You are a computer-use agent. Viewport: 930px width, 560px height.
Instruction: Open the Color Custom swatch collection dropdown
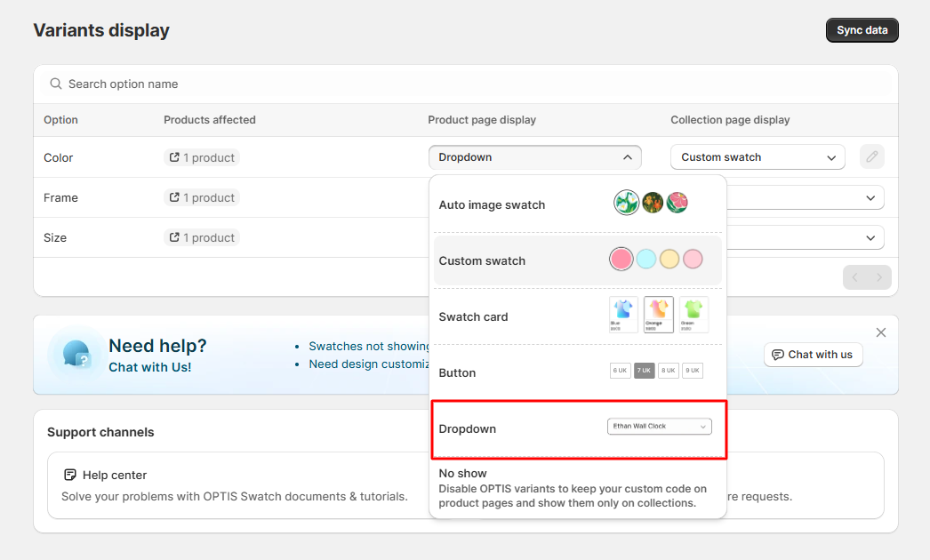pyautogui.click(x=758, y=157)
